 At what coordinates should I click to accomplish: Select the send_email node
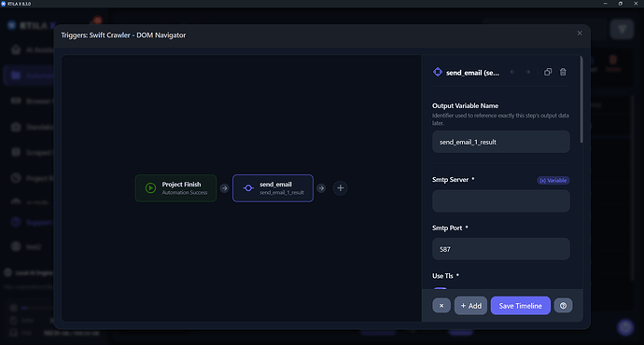click(273, 188)
